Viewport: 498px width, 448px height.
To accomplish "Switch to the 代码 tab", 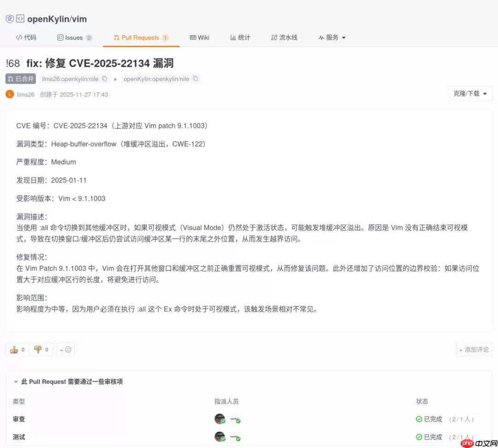I will point(26,37).
